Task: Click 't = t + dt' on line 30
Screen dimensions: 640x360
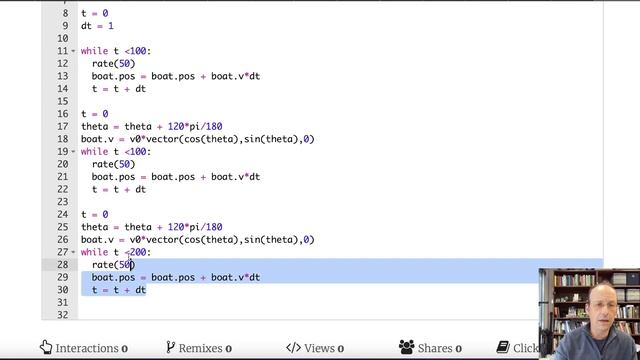Action: point(119,290)
